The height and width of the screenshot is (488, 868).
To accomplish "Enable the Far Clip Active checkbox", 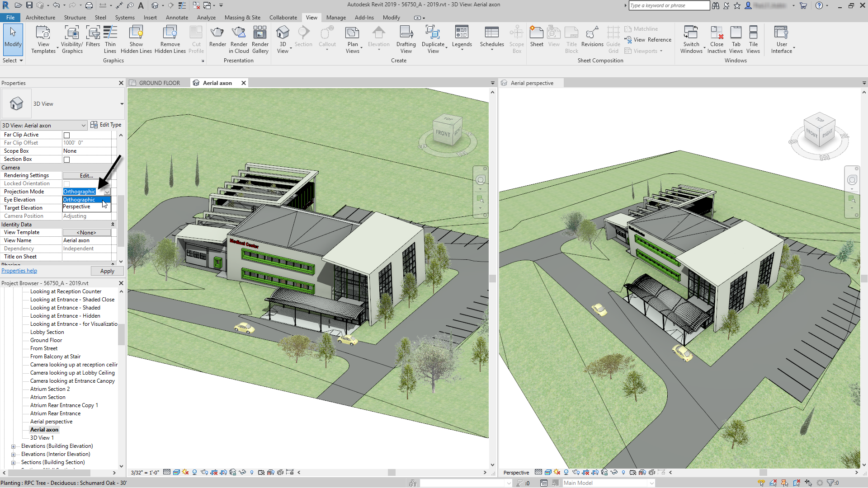I will [x=66, y=135].
